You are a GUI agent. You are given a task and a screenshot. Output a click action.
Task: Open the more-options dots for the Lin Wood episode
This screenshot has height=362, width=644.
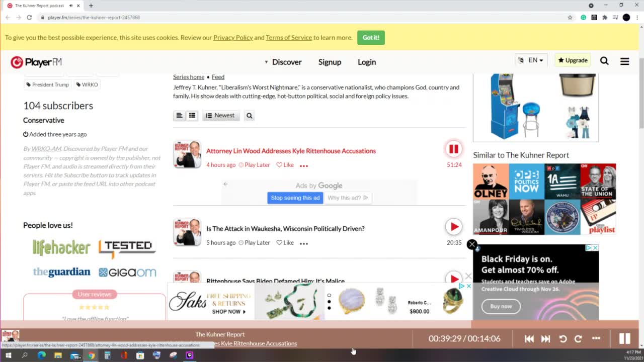coord(304,165)
